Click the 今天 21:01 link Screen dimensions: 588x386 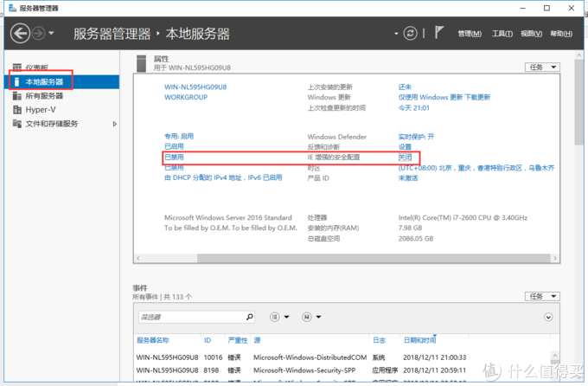(x=413, y=108)
